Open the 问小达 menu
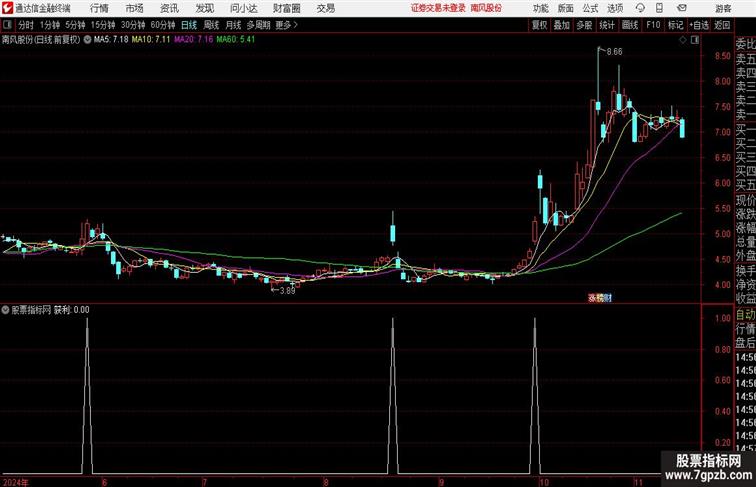756x487 pixels. pyautogui.click(x=243, y=8)
